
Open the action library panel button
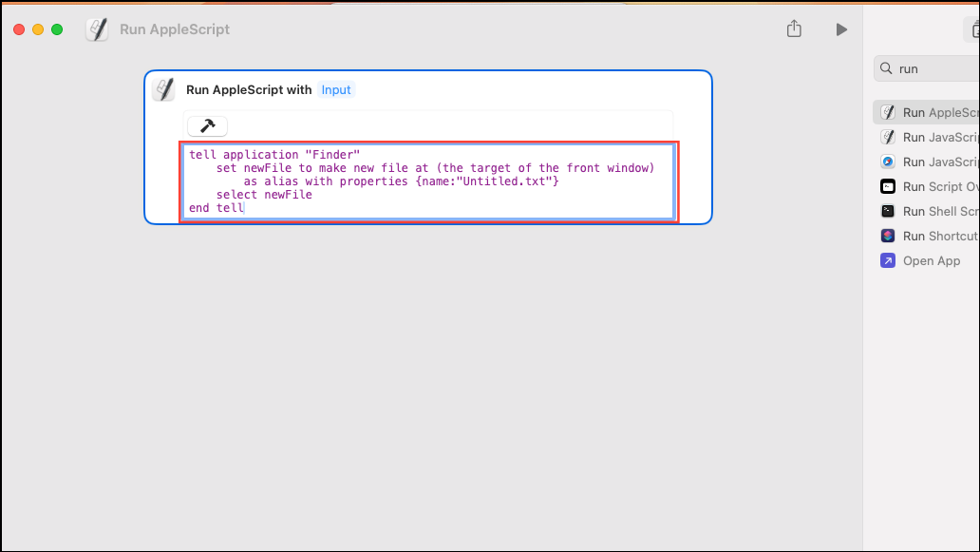coord(972,29)
